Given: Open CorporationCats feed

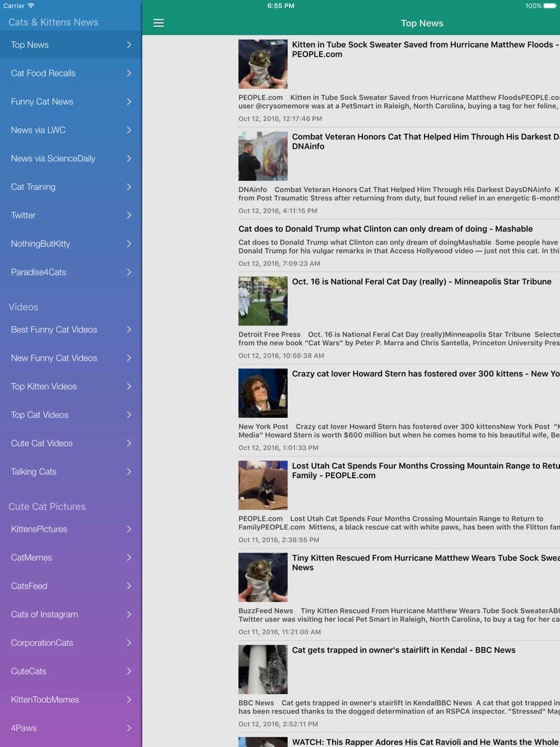Looking at the screenshot, I should coord(71,643).
